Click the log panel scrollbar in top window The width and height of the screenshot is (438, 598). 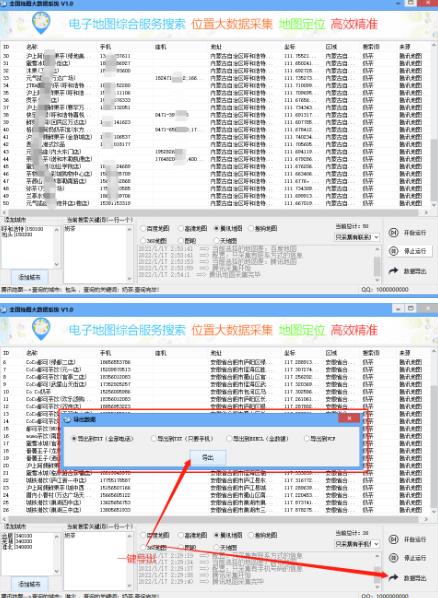tap(377, 263)
